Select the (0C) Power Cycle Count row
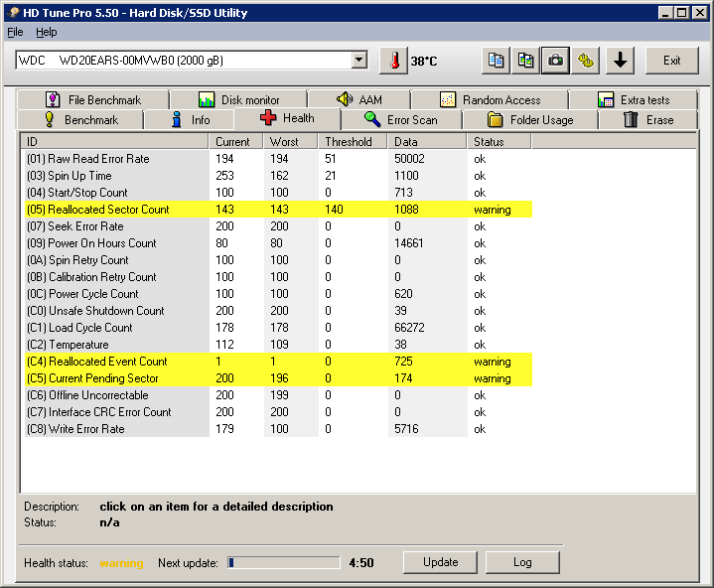Screen dimensions: 714x588 pos(278,293)
